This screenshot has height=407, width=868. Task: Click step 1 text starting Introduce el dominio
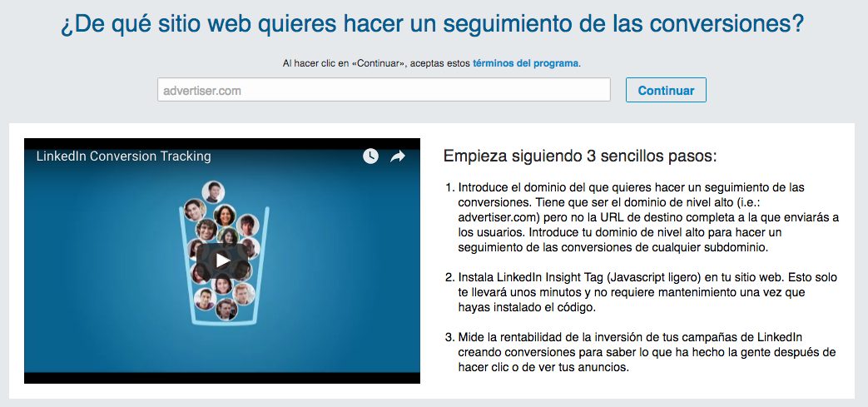click(x=649, y=217)
